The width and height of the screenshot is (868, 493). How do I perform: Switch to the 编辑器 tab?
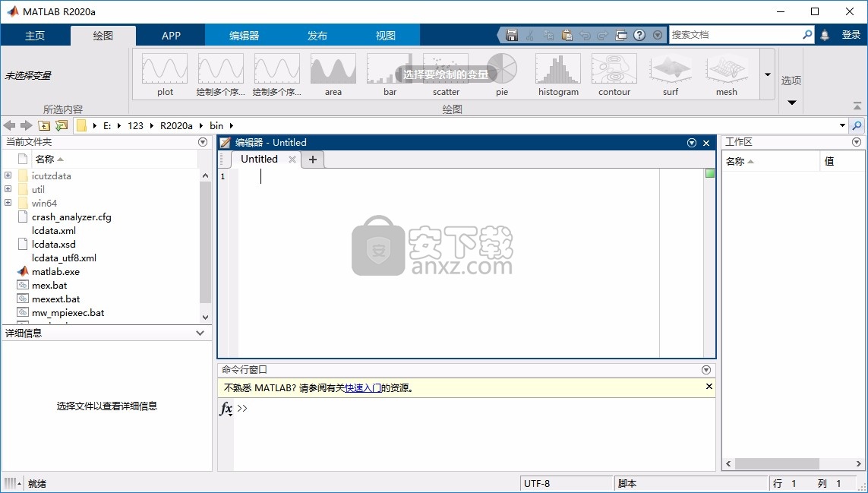point(244,36)
